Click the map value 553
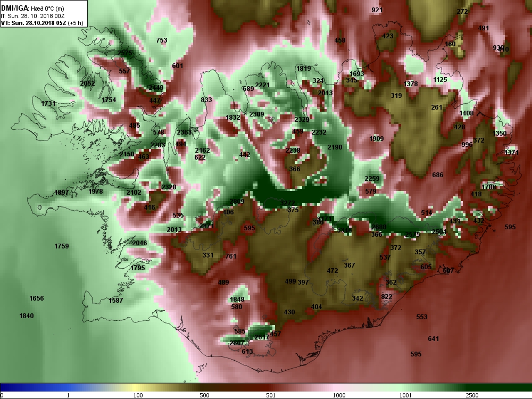Viewport: 532px width, 399px height. pyautogui.click(x=422, y=317)
